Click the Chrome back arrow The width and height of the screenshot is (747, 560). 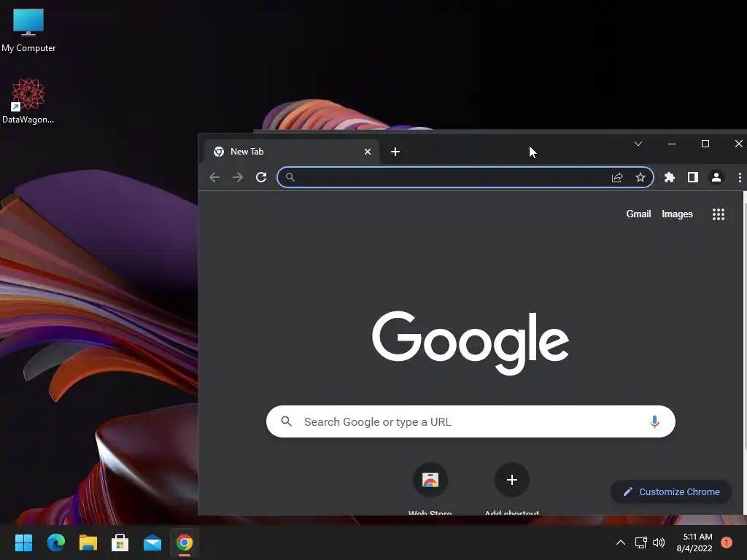coord(214,178)
